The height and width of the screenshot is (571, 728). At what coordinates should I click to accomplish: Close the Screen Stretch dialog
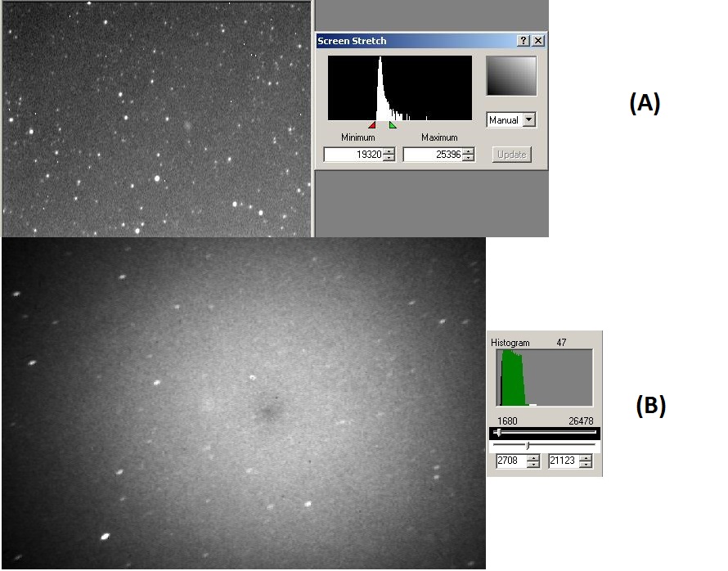click(538, 41)
